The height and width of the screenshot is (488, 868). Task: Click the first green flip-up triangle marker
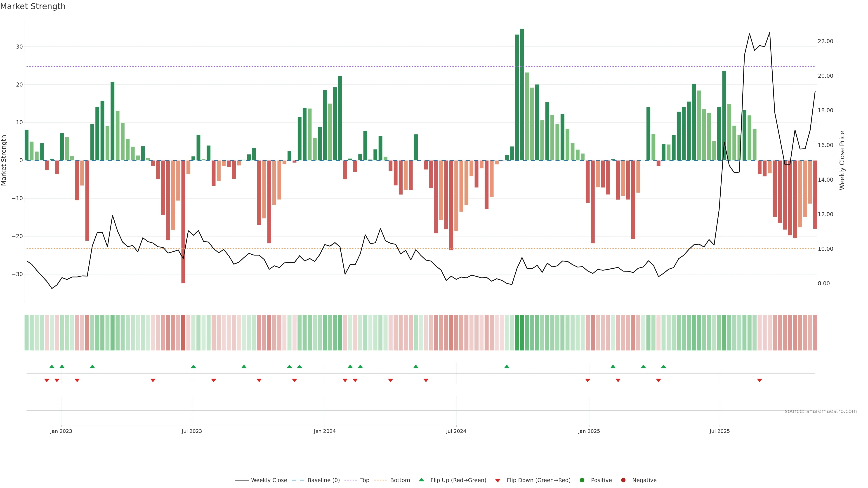[52, 366]
